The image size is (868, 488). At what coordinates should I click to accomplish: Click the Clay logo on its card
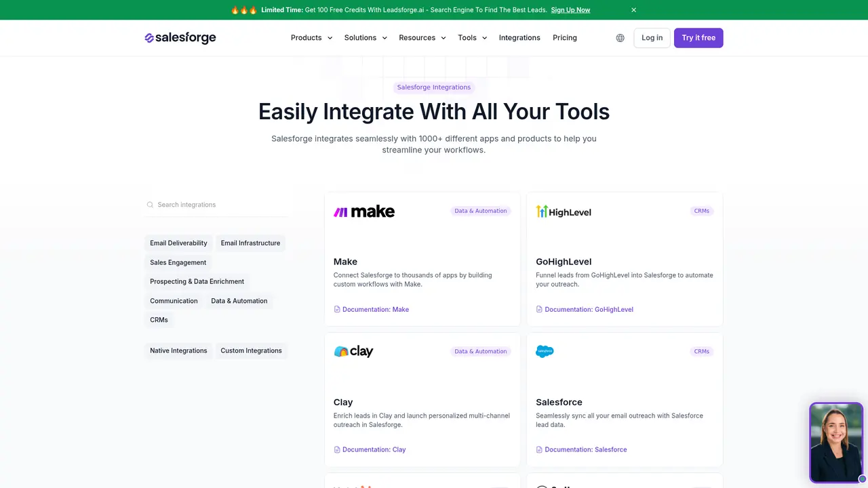353,351
